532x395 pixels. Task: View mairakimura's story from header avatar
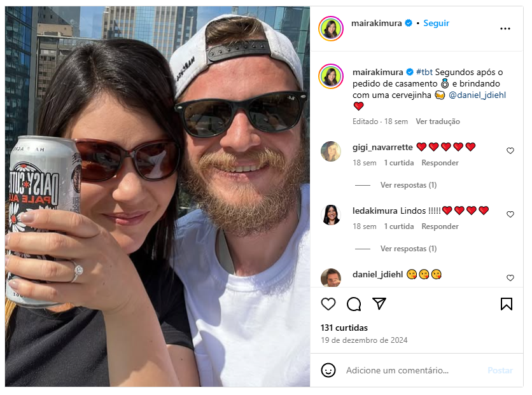(x=331, y=29)
